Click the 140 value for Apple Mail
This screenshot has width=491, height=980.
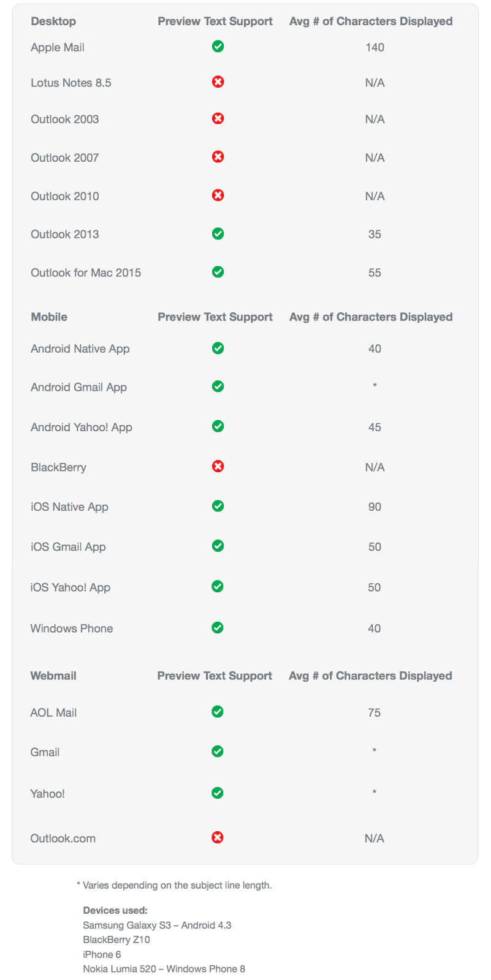coord(375,47)
